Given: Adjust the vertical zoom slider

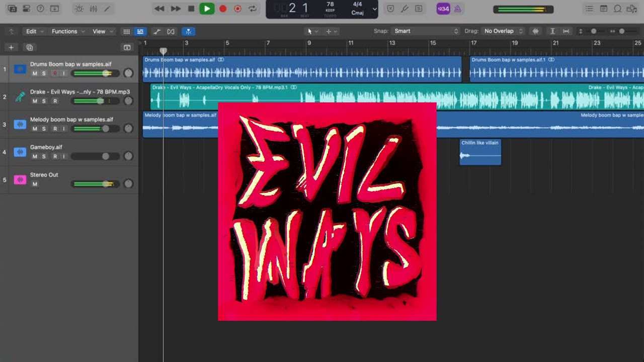Looking at the screenshot, I should 594,31.
